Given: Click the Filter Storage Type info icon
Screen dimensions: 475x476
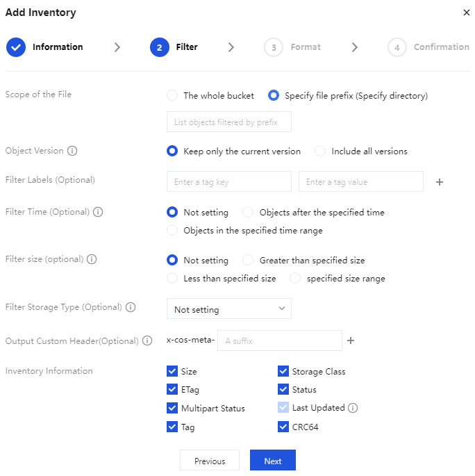Looking at the screenshot, I should coord(131,307).
